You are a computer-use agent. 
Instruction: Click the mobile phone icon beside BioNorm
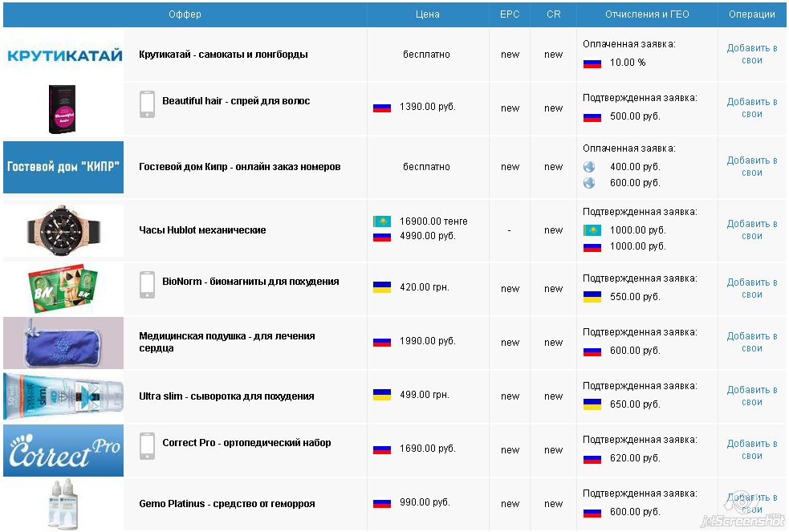147,285
